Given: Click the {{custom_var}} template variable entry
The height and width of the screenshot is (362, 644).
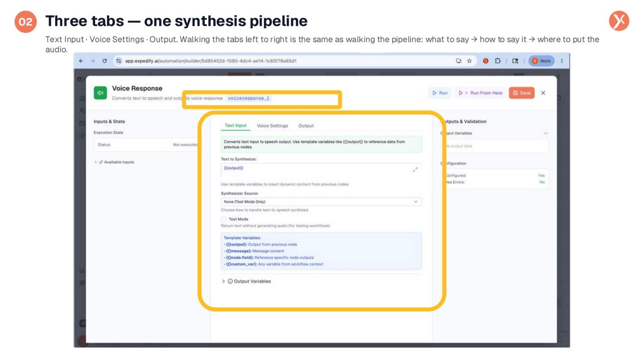Looking at the screenshot, I should (275, 264).
